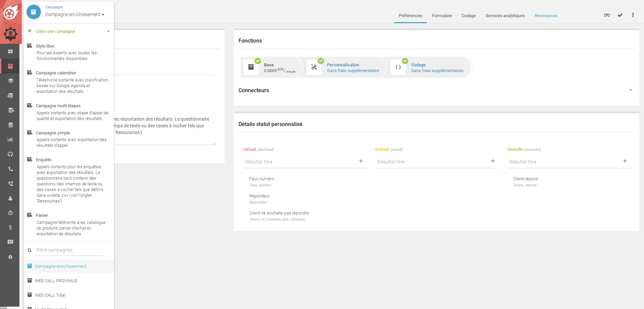Click the Codage link in Fonctions
Viewport: 644px width, 309px height.
(x=418, y=65)
